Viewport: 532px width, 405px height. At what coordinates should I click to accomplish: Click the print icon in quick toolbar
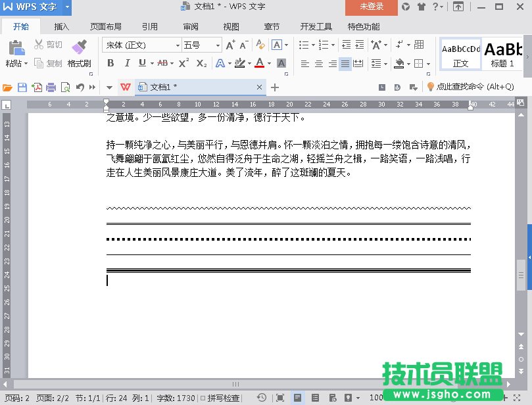click(x=51, y=87)
